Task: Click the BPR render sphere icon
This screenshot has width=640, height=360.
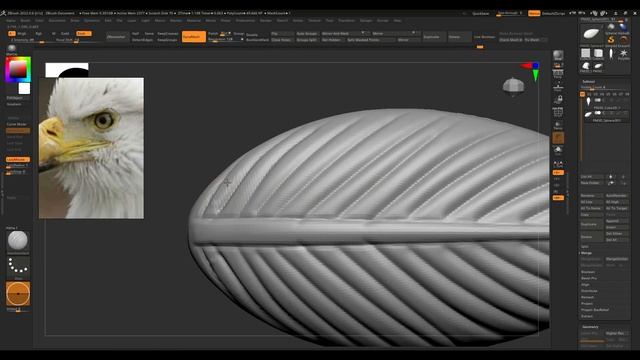Action: coord(558,55)
